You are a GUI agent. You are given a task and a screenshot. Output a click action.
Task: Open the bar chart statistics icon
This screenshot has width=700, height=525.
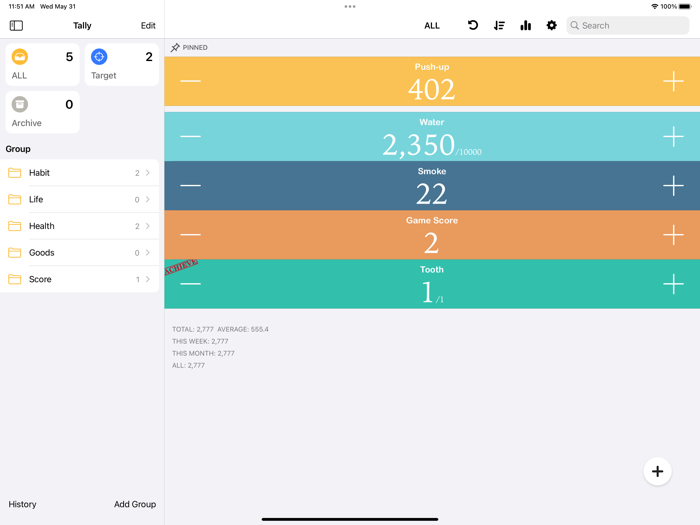point(525,25)
